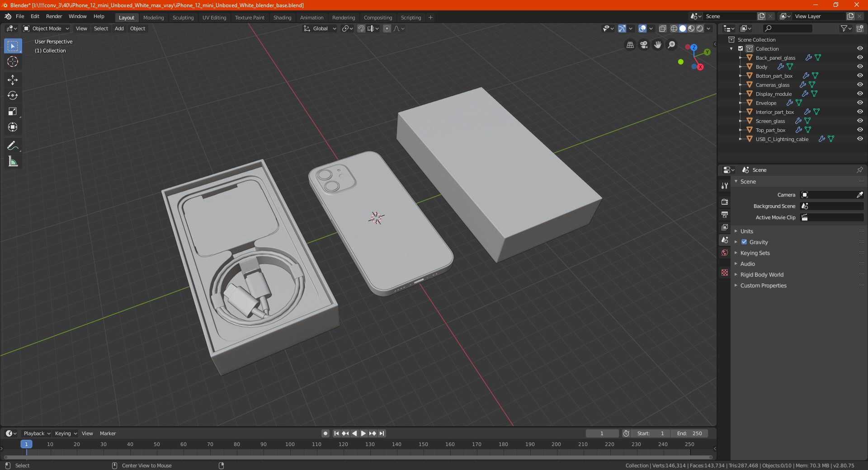Open the Playback dropdown in timeline
This screenshot has height=470, width=868.
(x=36, y=433)
